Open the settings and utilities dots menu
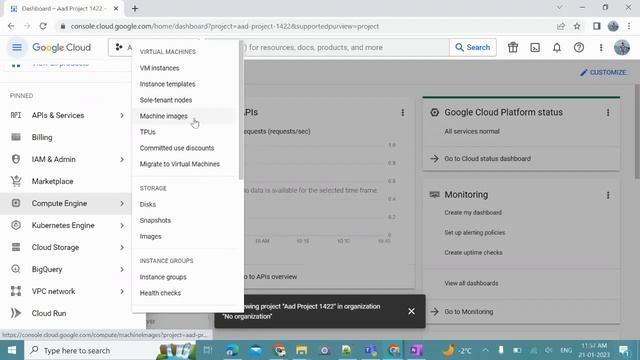This screenshot has height=360, width=640. 601,47
